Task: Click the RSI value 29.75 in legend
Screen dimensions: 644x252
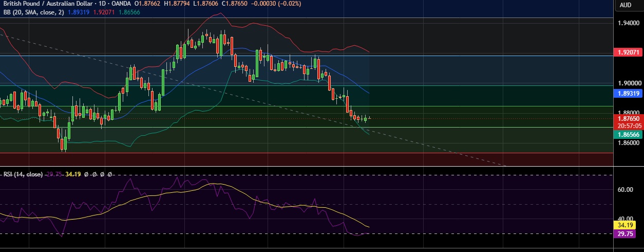Action: click(53, 174)
